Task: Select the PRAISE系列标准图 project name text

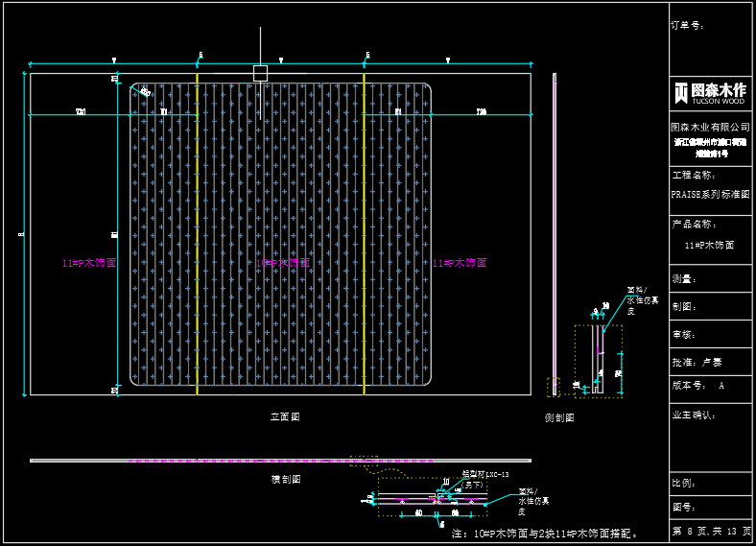Action: (x=710, y=194)
